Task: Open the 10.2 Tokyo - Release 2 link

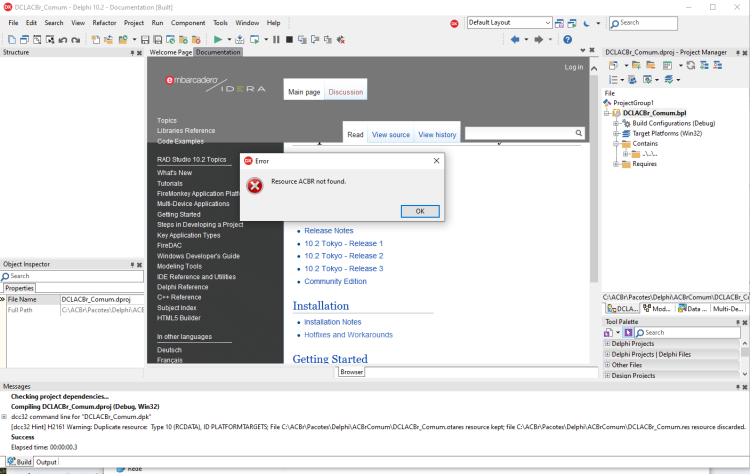Action: pyautogui.click(x=344, y=256)
